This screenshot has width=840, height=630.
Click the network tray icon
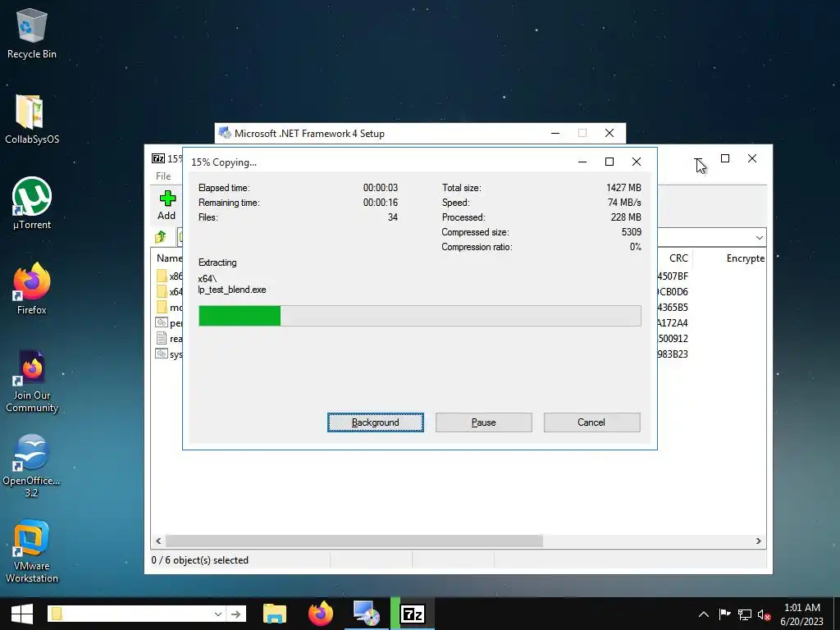tap(745, 614)
